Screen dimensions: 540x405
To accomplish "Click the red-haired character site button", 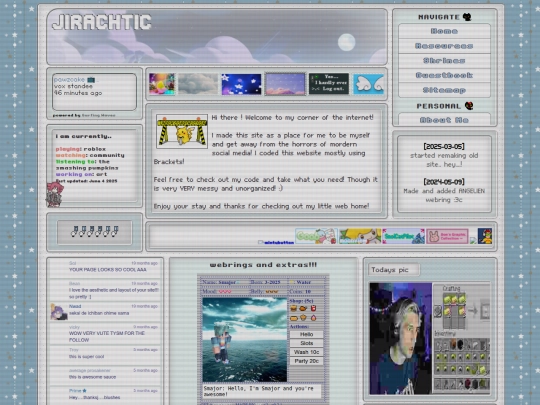I will (x=485, y=236).
